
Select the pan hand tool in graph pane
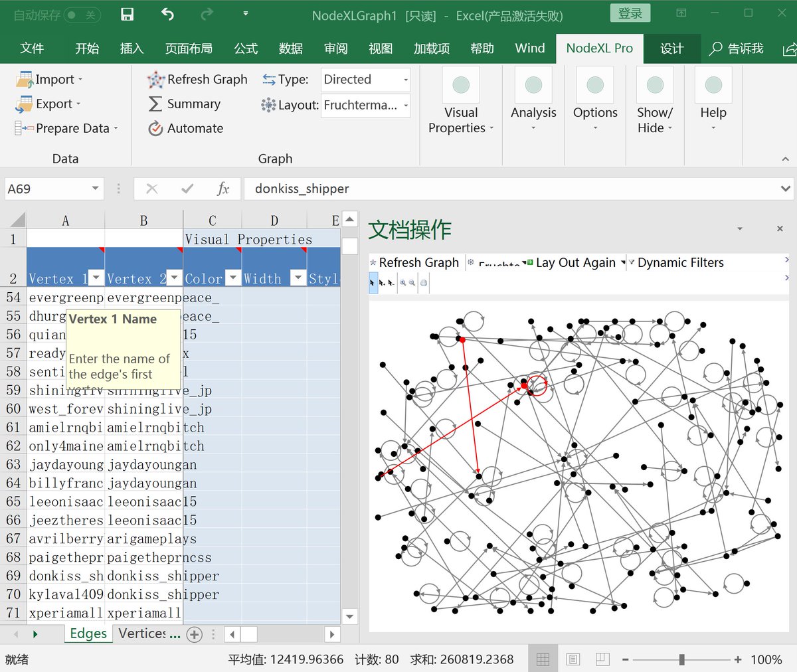(424, 283)
